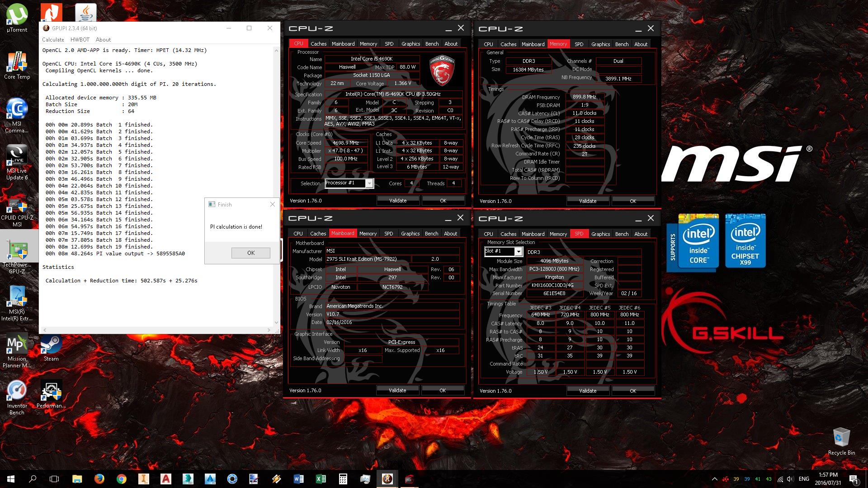Open the Bench tab in top-left CPU-Z
The image size is (868, 488).
coord(432,44)
